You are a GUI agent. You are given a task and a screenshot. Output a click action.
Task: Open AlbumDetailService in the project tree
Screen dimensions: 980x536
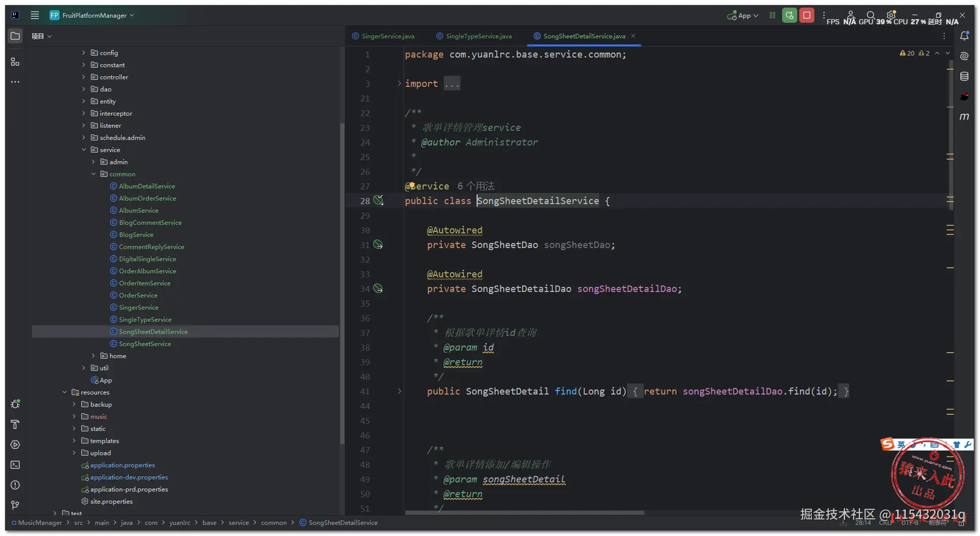point(147,186)
